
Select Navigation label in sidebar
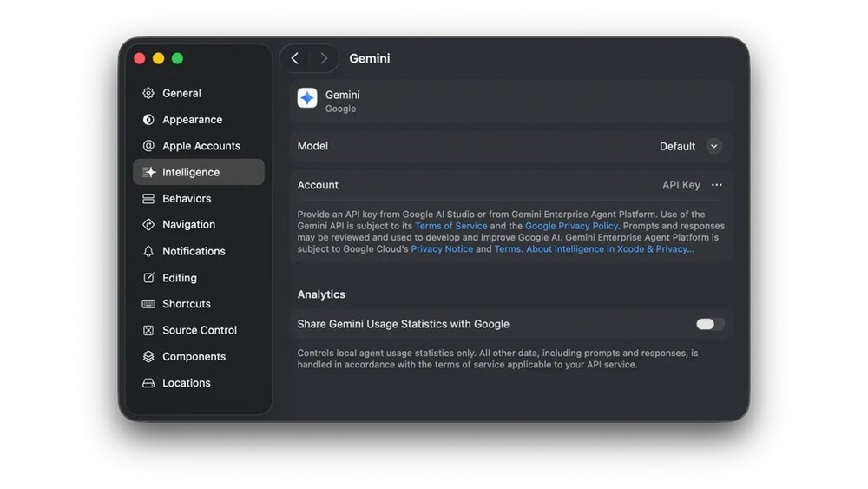[x=188, y=224]
